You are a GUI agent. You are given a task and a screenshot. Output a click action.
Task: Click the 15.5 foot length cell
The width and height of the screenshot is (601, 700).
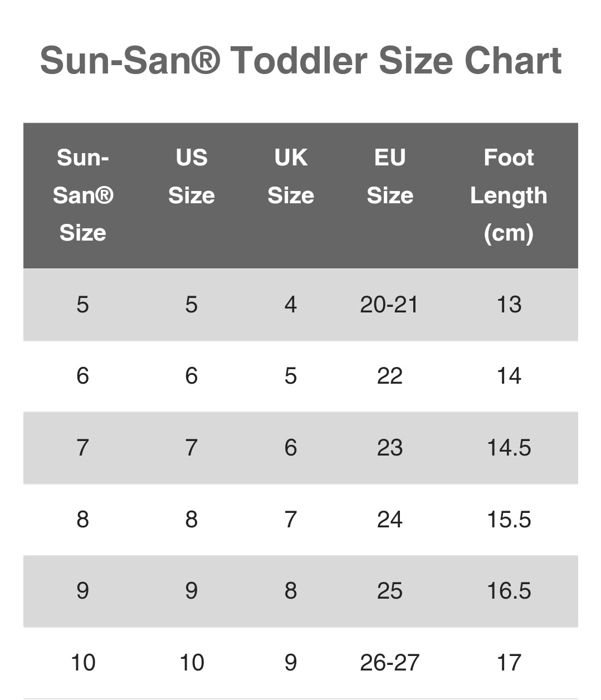pos(509,520)
